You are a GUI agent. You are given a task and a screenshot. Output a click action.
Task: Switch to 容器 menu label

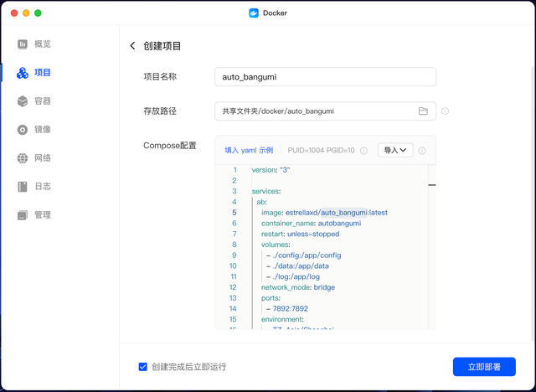point(43,101)
